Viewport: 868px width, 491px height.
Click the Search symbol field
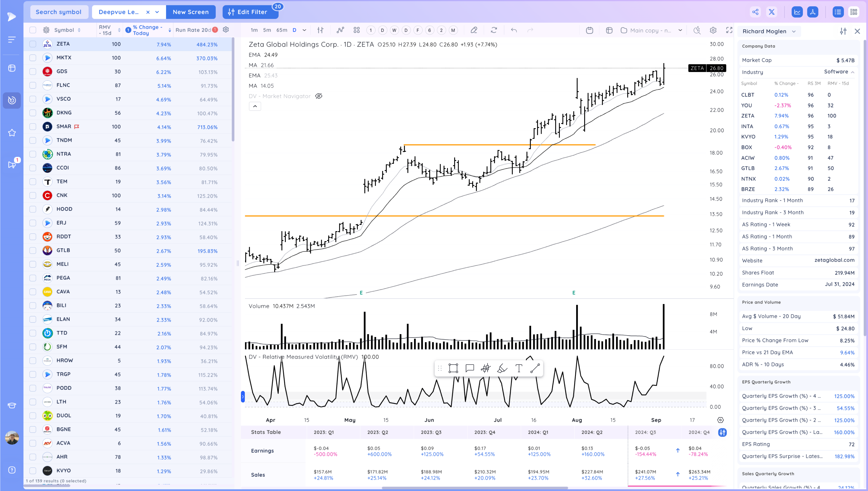pos(59,12)
